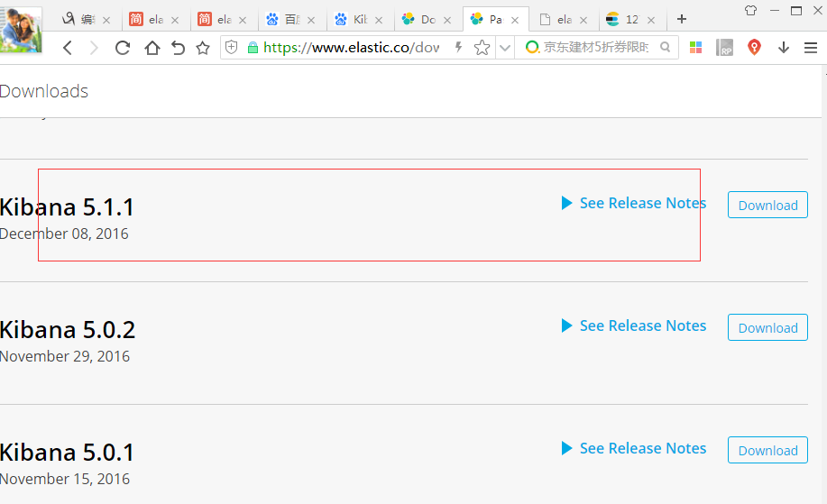The image size is (827, 504).
Task: Close the active Pa tab
Action: coord(515,20)
